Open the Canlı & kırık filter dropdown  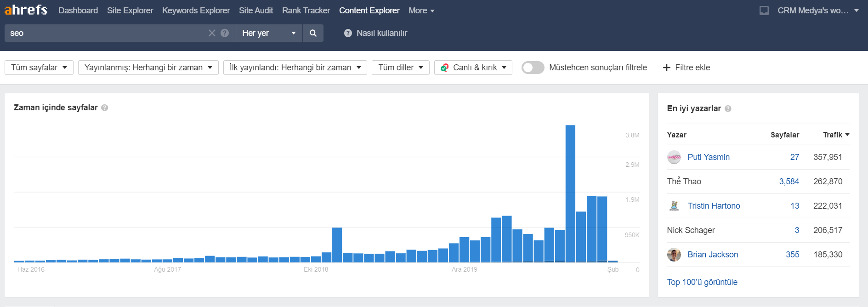tap(473, 68)
